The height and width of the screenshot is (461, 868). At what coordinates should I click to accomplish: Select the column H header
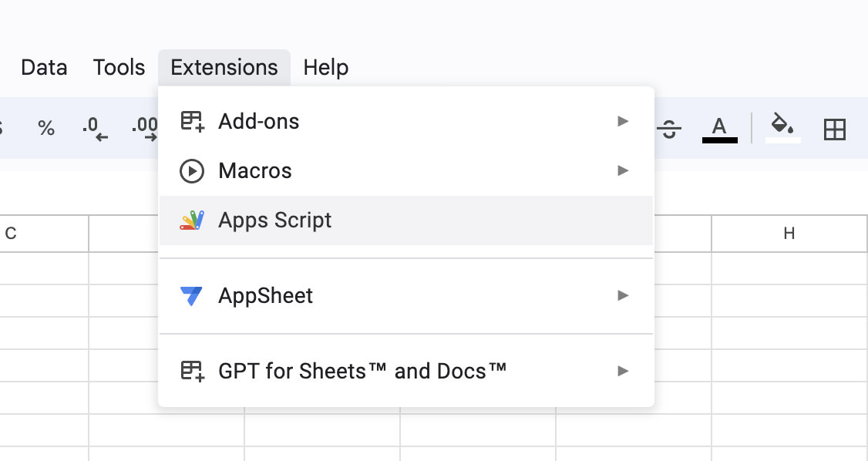coord(789,234)
